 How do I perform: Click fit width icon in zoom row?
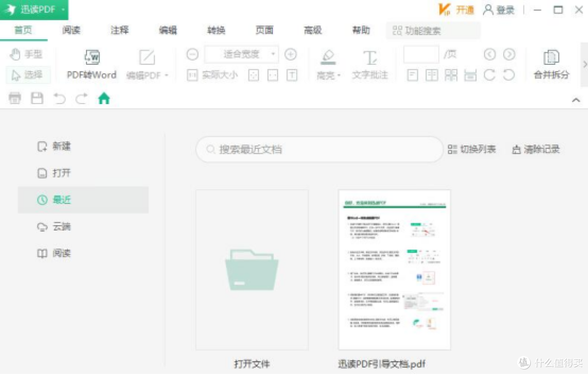coord(273,75)
